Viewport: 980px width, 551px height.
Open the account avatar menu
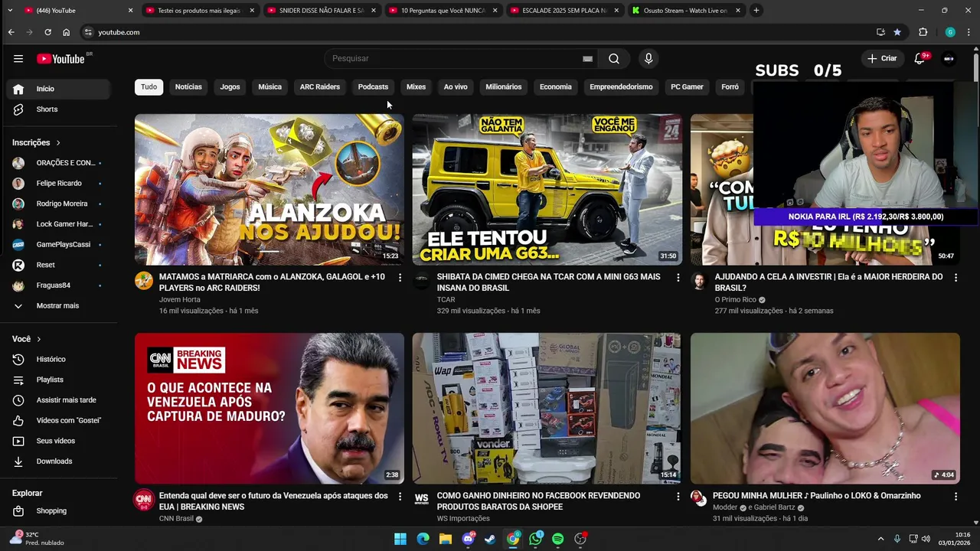pyautogui.click(x=949, y=59)
